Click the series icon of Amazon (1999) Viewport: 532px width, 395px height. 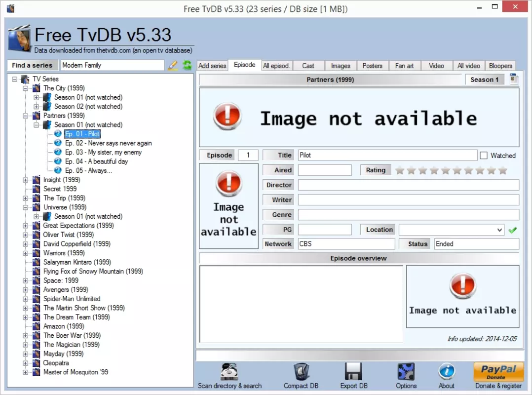coord(37,326)
